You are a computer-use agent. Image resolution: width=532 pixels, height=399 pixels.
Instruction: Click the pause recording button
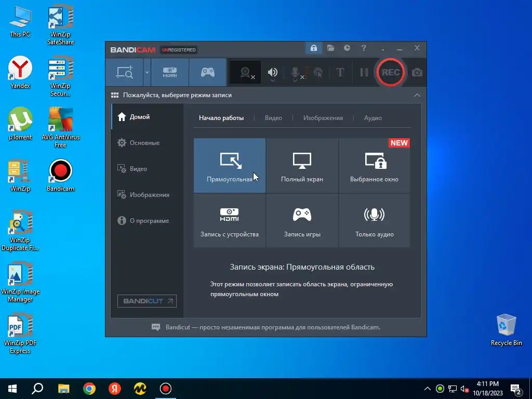[364, 72]
